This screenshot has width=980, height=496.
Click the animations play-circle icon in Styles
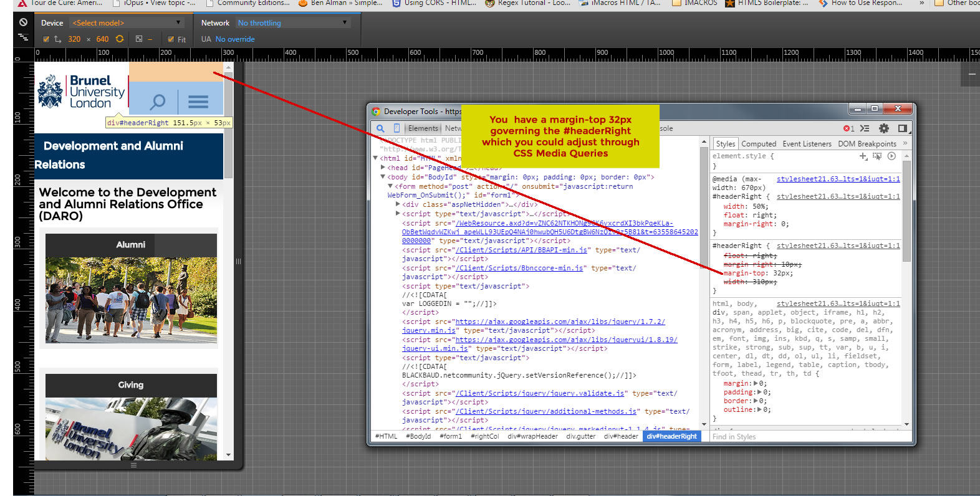(x=891, y=156)
